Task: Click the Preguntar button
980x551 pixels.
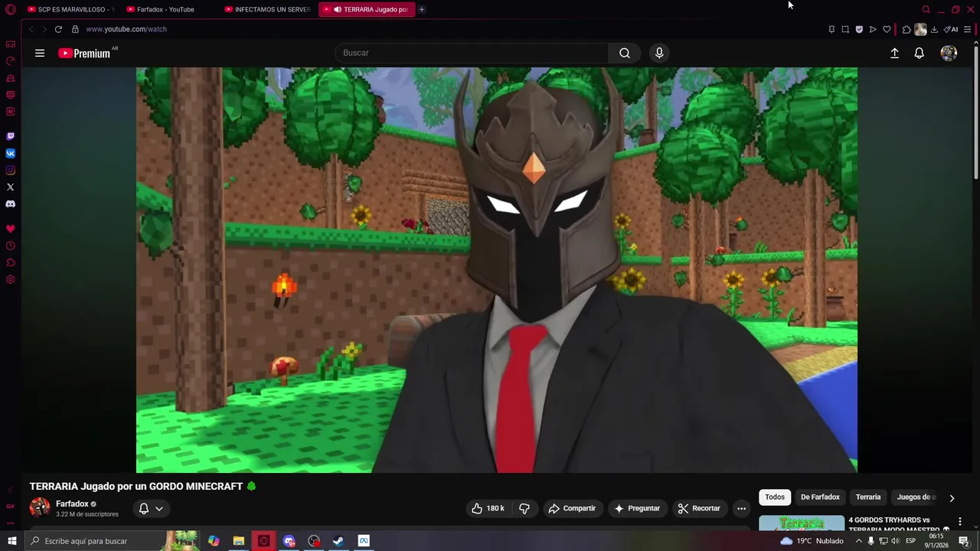Action: pyautogui.click(x=637, y=508)
